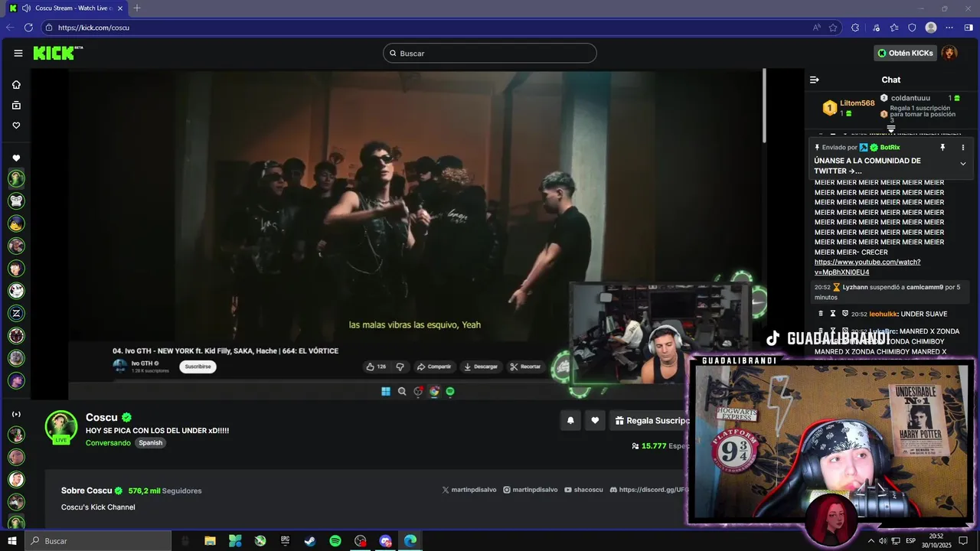Open pinned message three-dot options
This screenshot has width=980, height=551.
[x=963, y=147]
